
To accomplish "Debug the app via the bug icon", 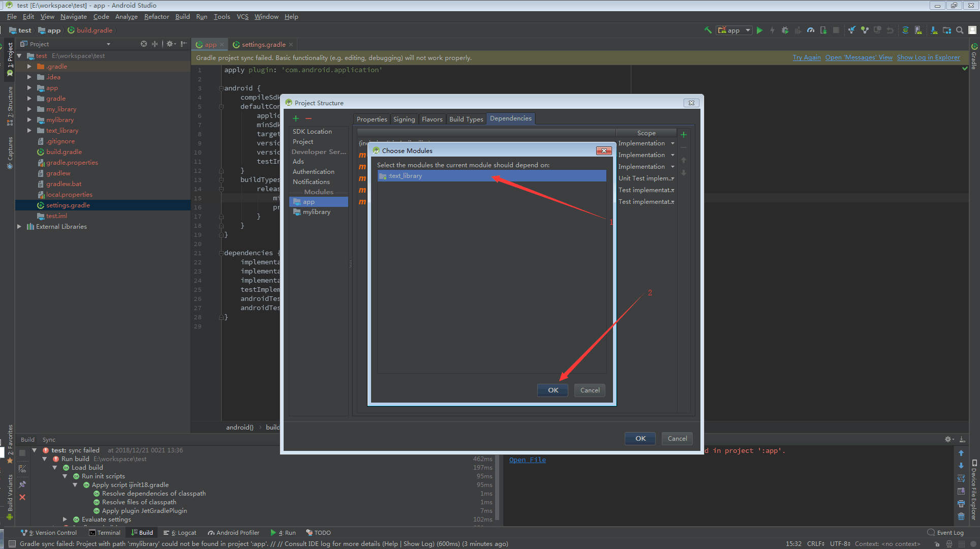I will tap(785, 30).
